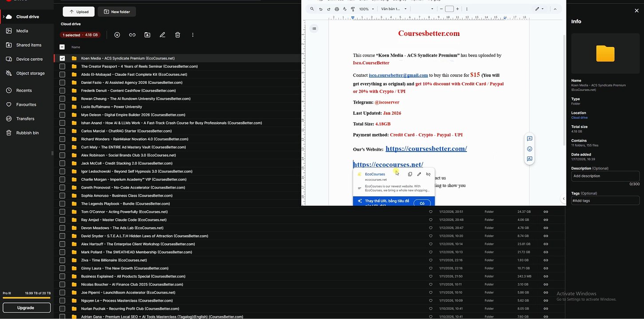Click the Cloud drive location link in Info panel
The image size is (644, 319).
pyautogui.click(x=579, y=118)
